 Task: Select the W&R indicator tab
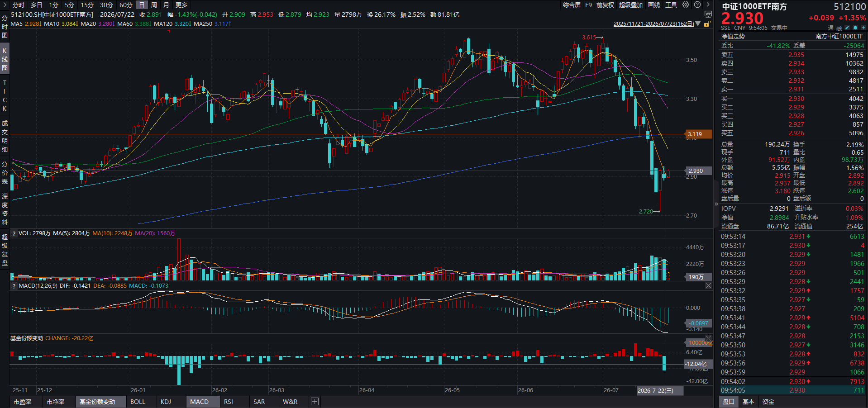(290, 402)
